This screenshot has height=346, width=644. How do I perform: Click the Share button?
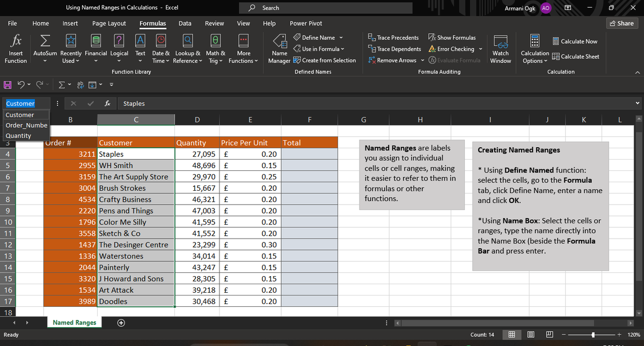(621, 23)
